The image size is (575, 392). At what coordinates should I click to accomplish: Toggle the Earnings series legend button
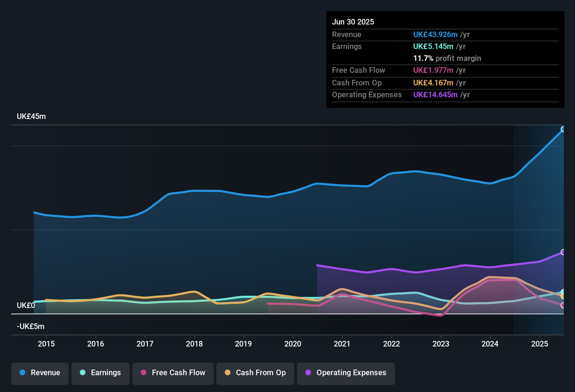101,373
